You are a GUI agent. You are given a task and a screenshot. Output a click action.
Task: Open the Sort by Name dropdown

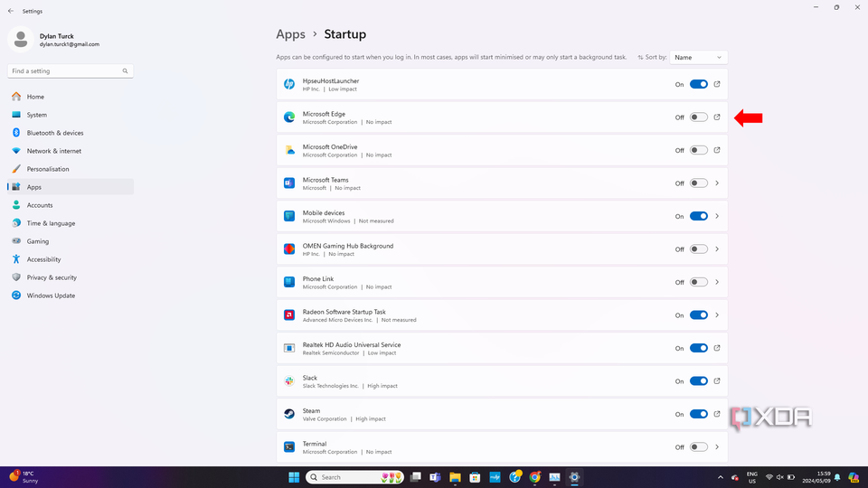point(699,58)
